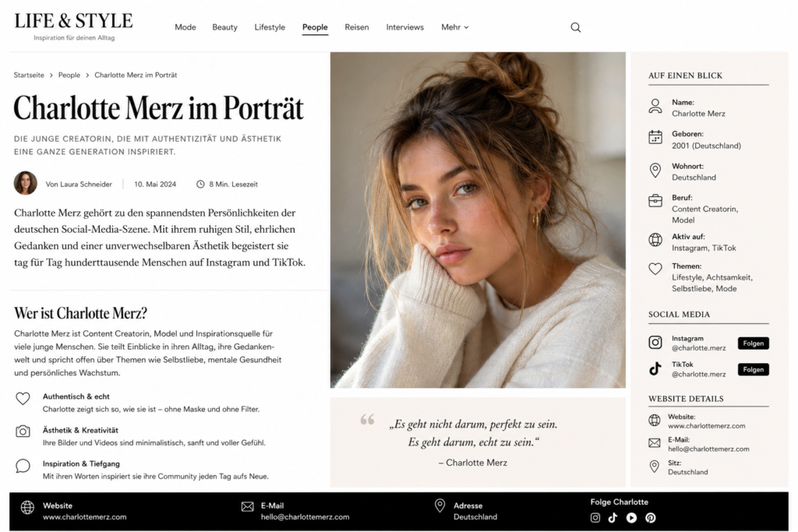Click the Charlotte Merz im Porträt headline
798x532 pixels.
pyautogui.click(x=158, y=107)
